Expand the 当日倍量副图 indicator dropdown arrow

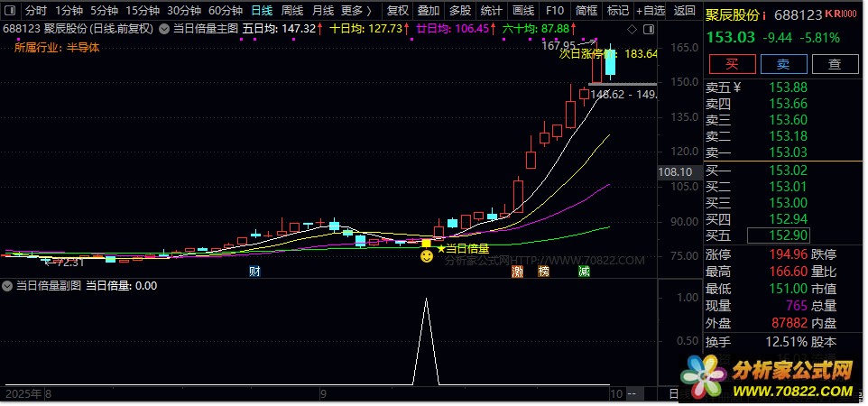[7, 286]
